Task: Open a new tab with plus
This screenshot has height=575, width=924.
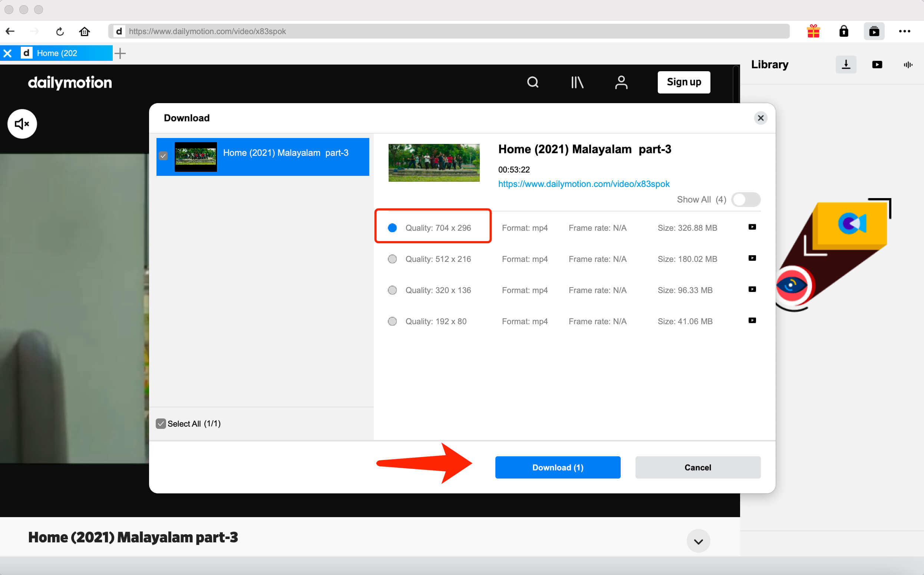Action: coord(120,53)
